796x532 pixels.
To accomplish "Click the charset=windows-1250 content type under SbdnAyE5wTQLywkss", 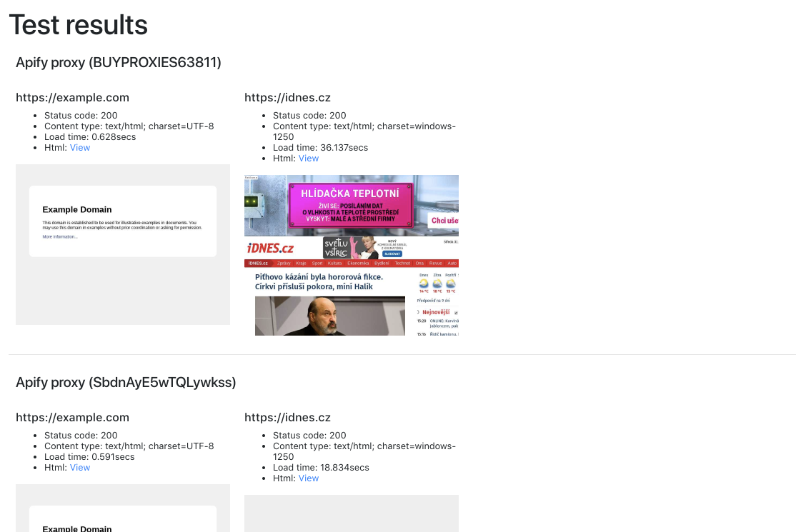I will 364,451.
